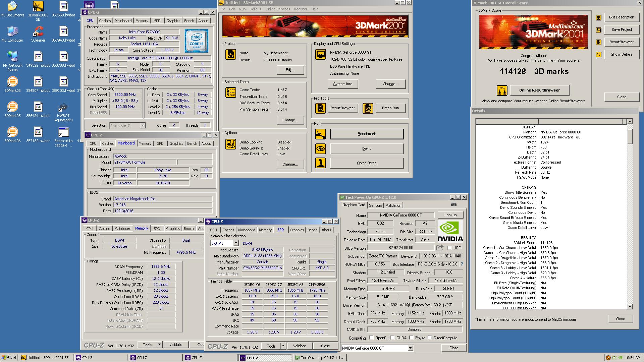The image size is (644, 362).
Task: Click the Start button on taskbar
Action: 9,358
